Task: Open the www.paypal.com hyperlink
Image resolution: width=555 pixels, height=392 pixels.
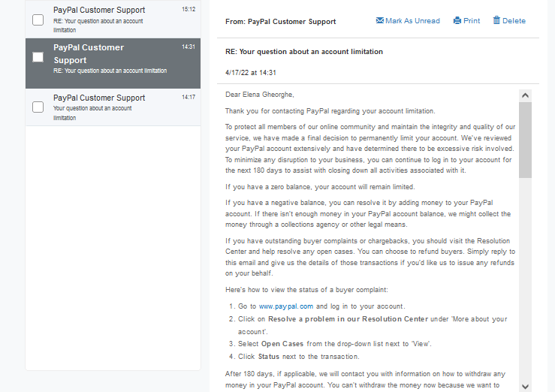Action: pyautogui.click(x=286, y=306)
